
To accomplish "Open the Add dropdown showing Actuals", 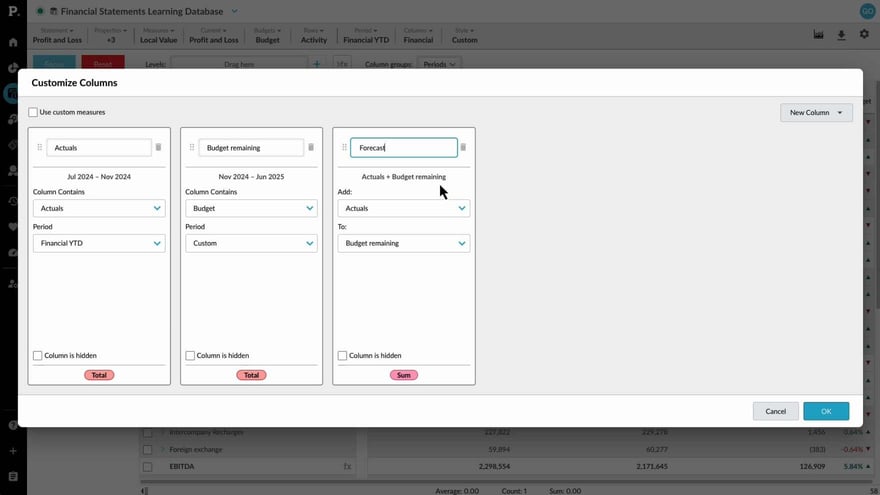I will click(404, 208).
